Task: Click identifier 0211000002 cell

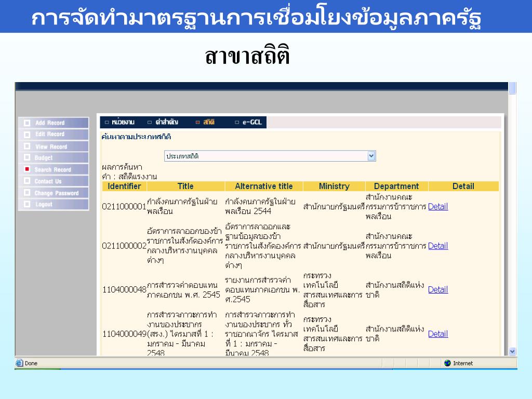Action: click(124, 246)
